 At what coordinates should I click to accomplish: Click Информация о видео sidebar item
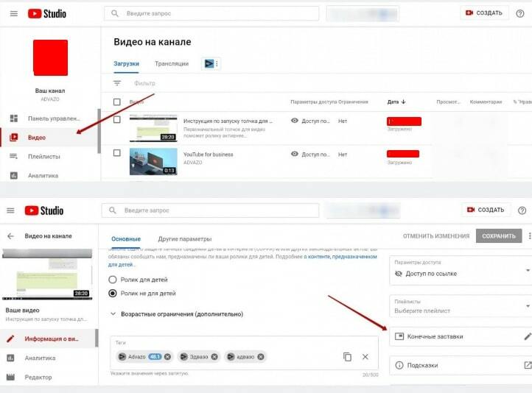click(48, 339)
